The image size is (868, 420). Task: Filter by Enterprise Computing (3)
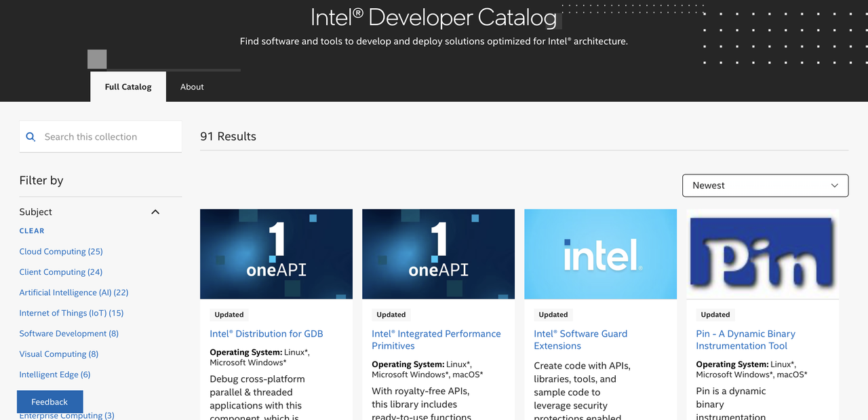(x=66, y=415)
